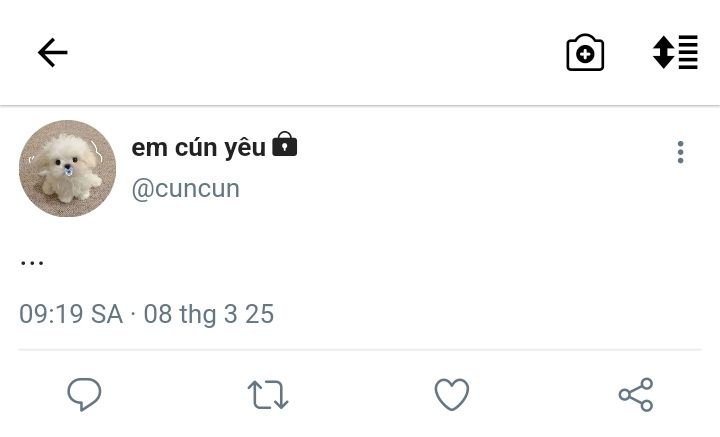The height and width of the screenshot is (437, 720).
Task: Tap the dog's face in the avatar
Action: click(68, 160)
